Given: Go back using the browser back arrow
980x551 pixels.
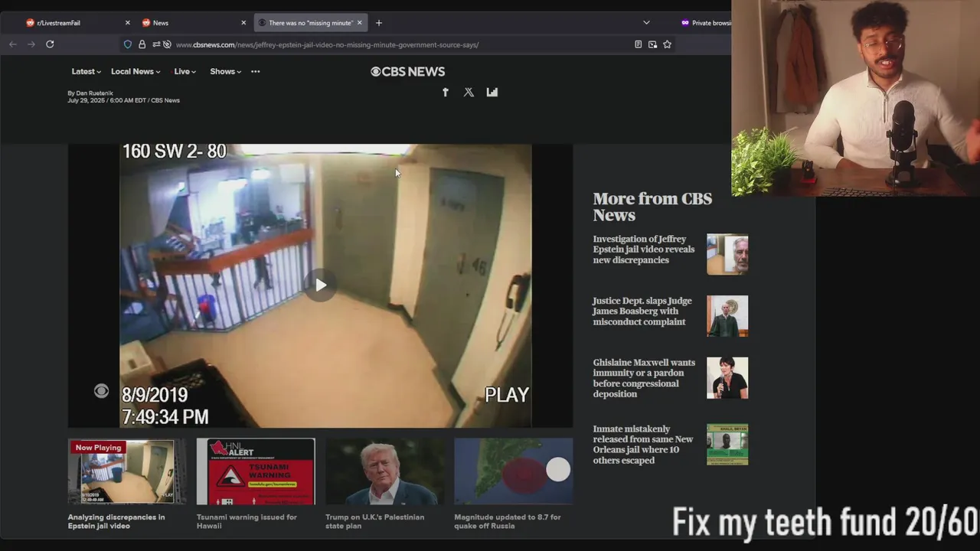Looking at the screenshot, I should click(12, 44).
